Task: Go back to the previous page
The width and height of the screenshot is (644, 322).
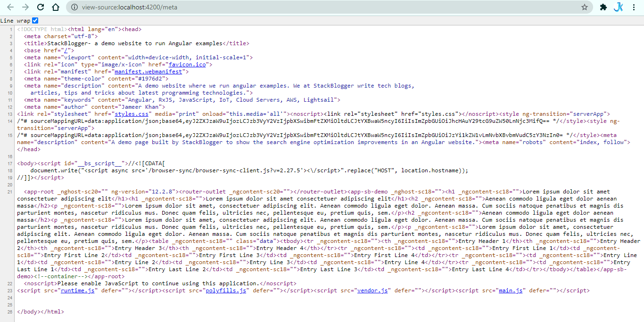Action: click(x=10, y=7)
